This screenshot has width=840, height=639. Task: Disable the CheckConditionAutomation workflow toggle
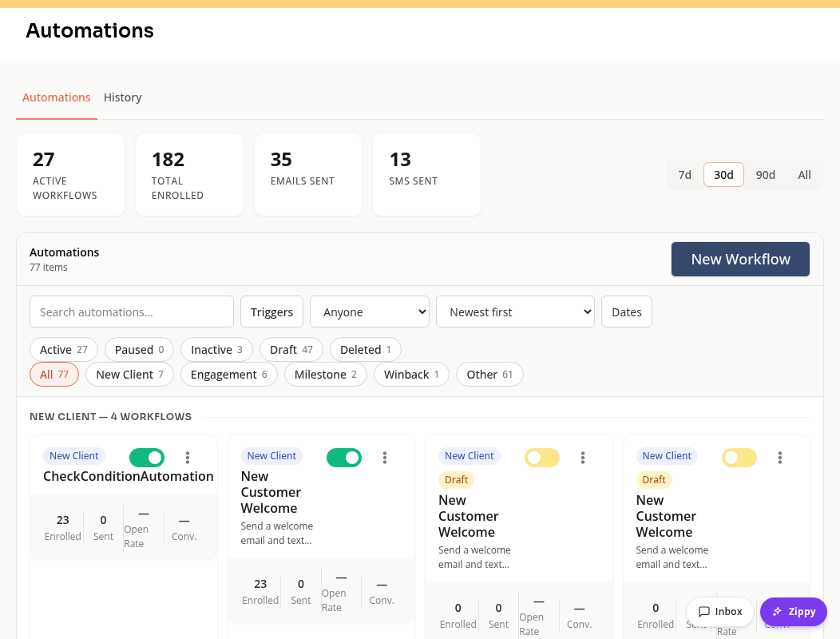[x=147, y=457]
